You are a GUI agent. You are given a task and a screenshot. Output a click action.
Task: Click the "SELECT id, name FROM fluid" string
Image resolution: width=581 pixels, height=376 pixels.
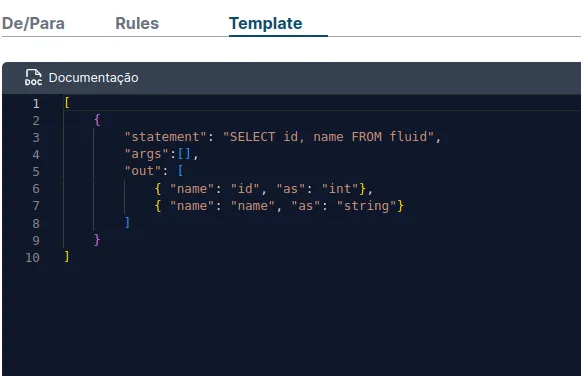(x=328, y=137)
